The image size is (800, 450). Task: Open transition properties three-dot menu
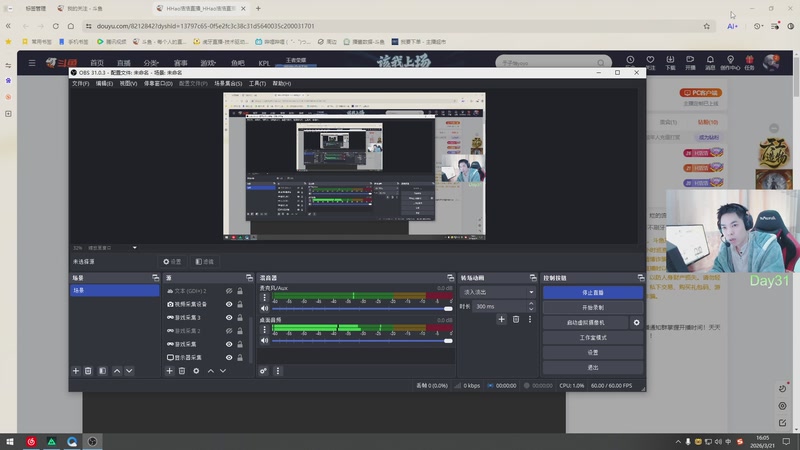530,319
